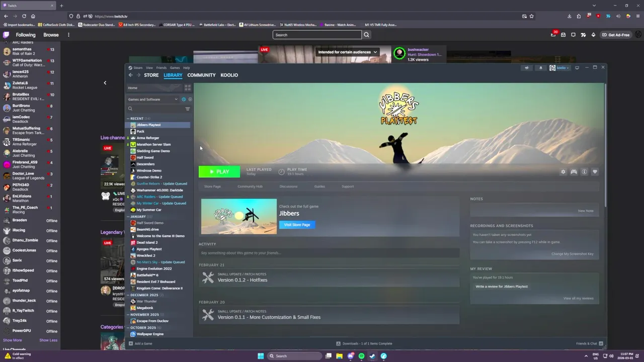Open the Discussions tab for Jibbers Playtest
This screenshot has width=644, height=362.
click(288, 187)
